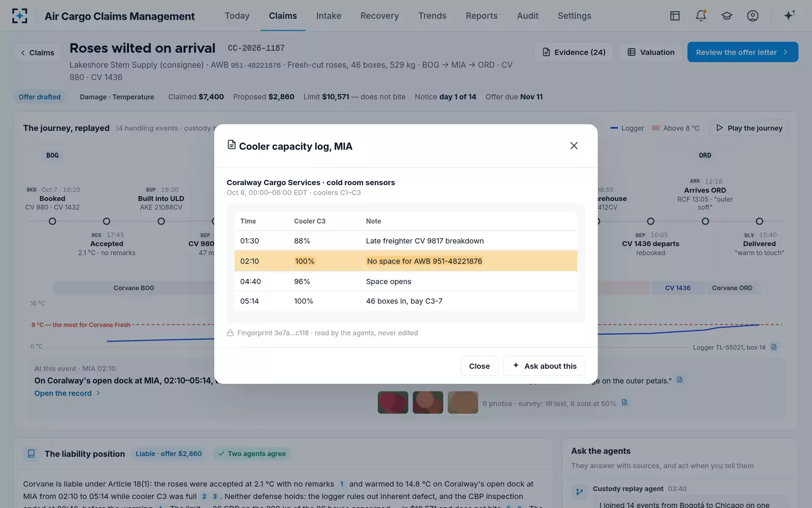Play the journey replay
Viewport: 812px width, 508px height.
click(749, 128)
